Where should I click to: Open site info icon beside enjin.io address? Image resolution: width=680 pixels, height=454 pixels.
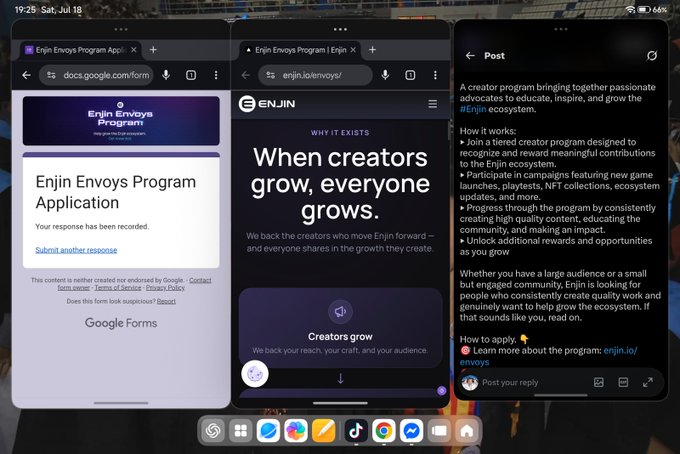271,75
